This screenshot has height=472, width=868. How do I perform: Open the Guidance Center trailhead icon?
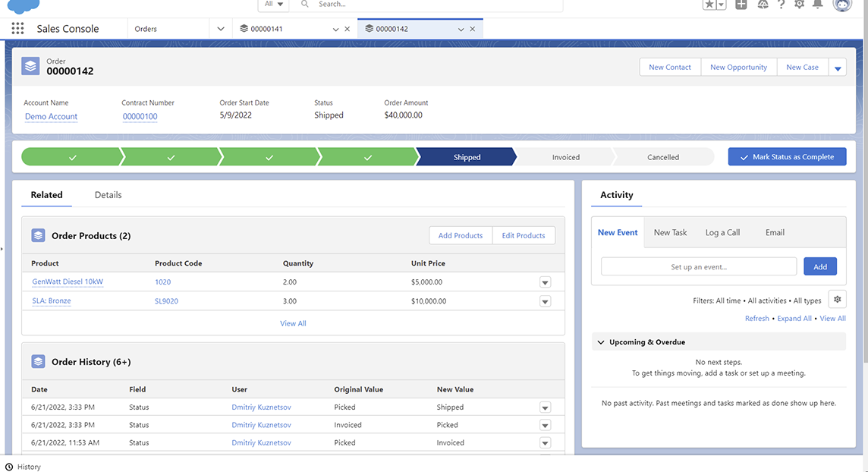point(763,5)
